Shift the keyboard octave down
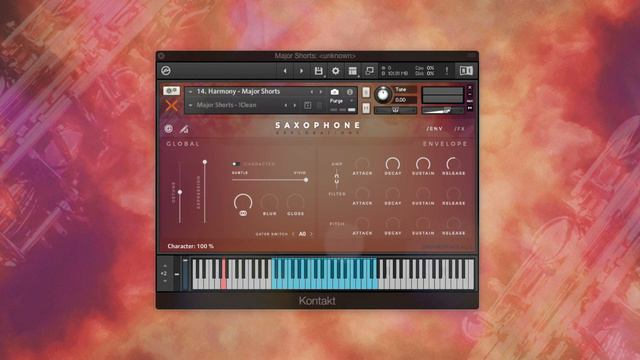 [165, 281]
